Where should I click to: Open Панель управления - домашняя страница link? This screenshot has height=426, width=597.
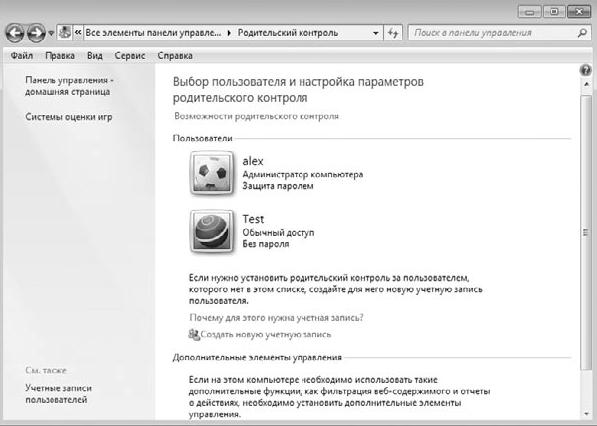pos(69,86)
